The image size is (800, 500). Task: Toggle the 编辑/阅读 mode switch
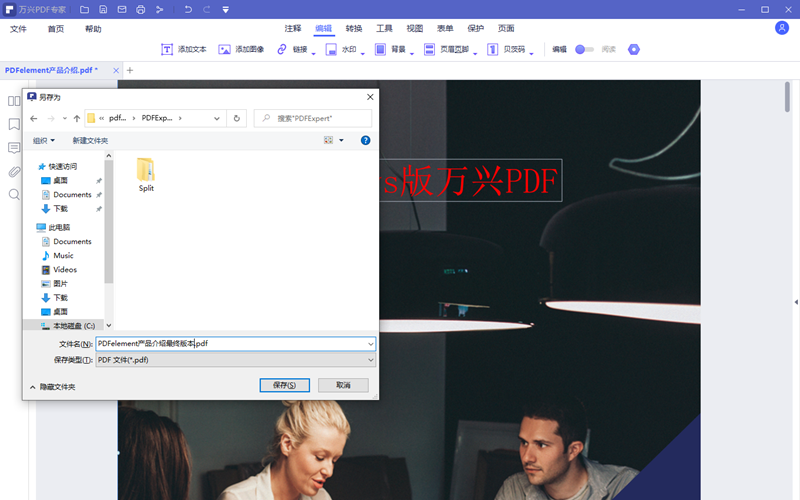pos(584,49)
